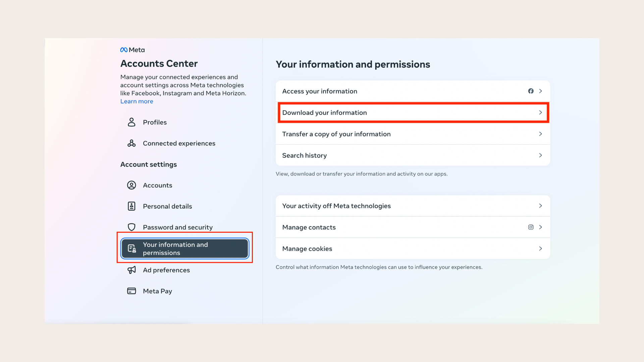
Task: Click the Profiles person icon
Action: click(131, 122)
